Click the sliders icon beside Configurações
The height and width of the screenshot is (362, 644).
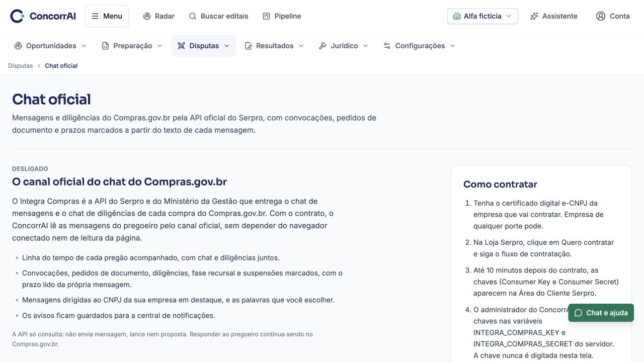tap(387, 46)
